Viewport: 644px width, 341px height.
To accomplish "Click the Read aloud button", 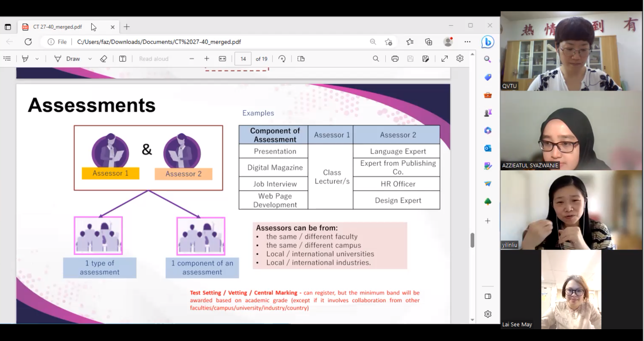I will click(154, 58).
